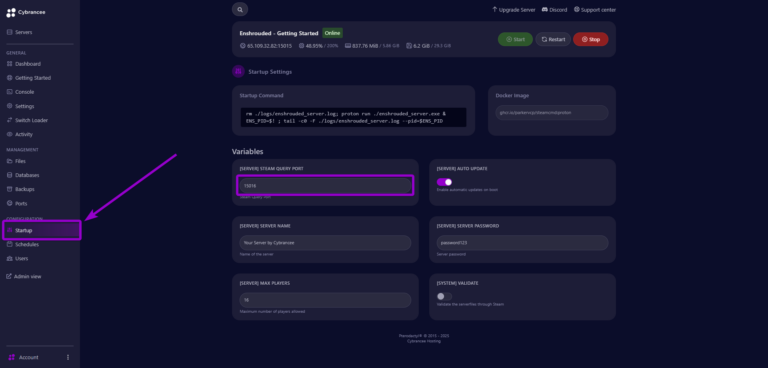Click the 65.109.32.82:15015 address text

[269, 46]
